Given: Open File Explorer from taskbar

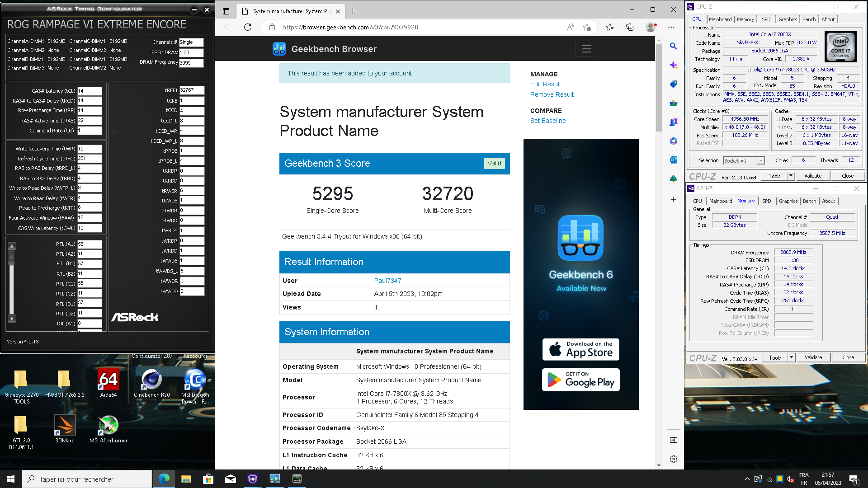Looking at the screenshot, I should click(x=186, y=479).
